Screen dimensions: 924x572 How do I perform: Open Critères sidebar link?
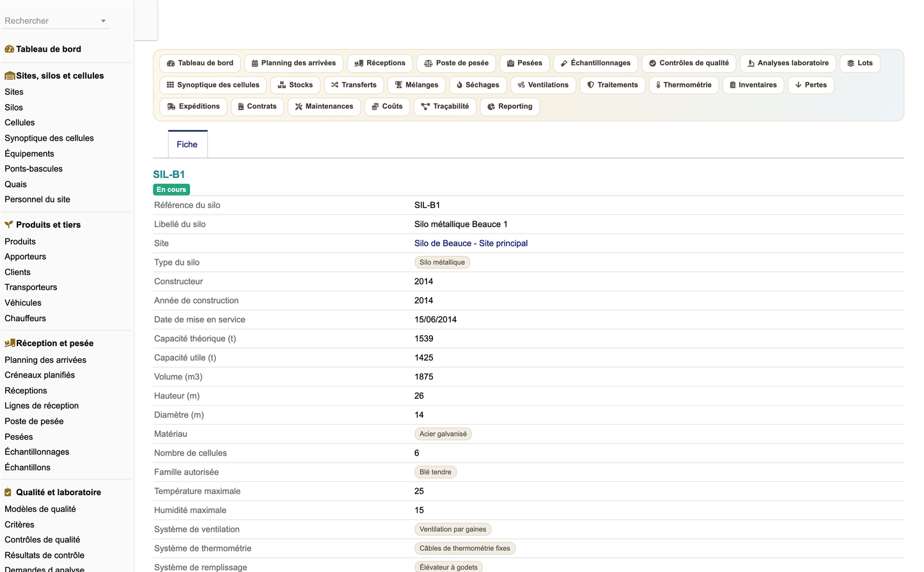[20, 525]
